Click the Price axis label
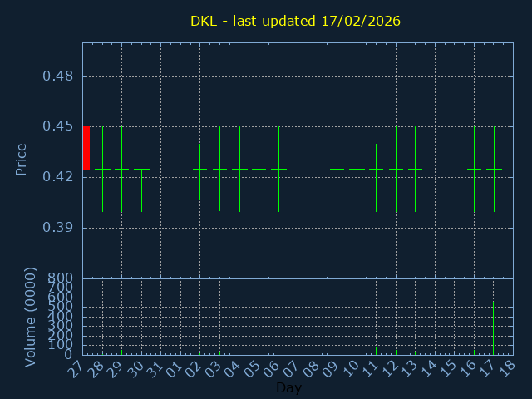 (22, 159)
